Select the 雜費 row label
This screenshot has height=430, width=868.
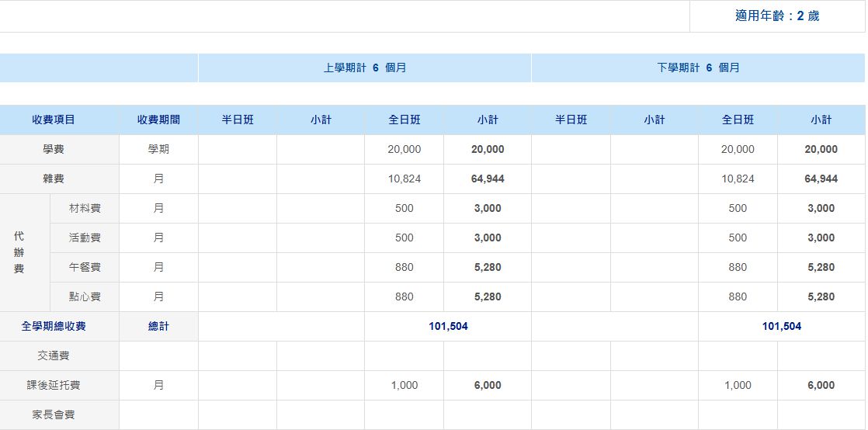point(54,179)
